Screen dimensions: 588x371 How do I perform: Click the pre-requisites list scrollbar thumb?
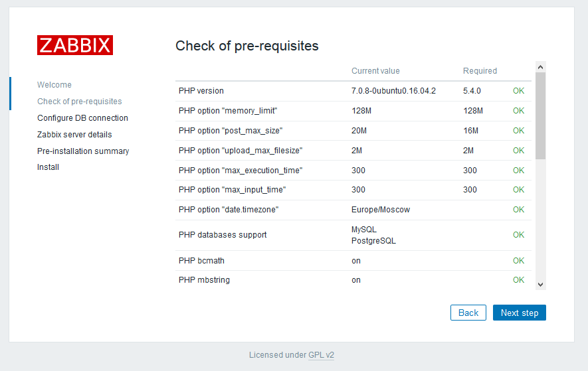540,115
